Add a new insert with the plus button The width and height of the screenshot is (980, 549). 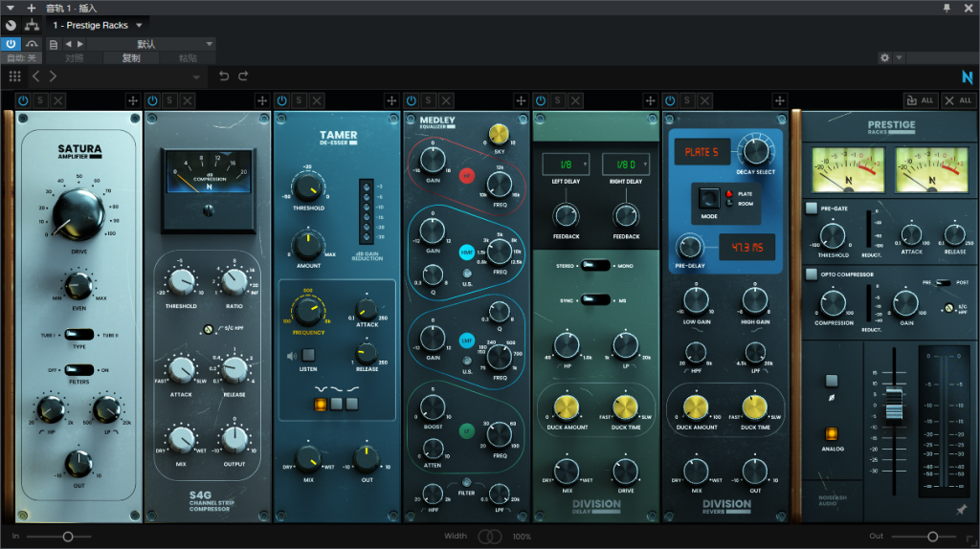coord(32,8)
